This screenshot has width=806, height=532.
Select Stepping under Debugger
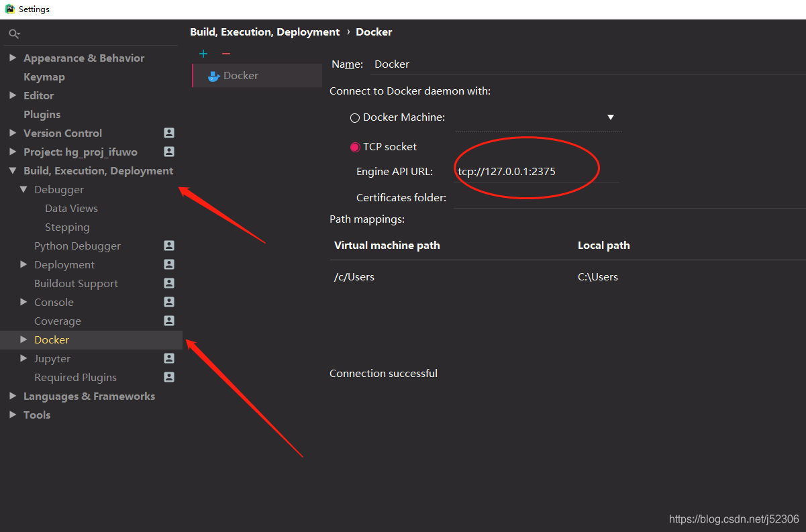(x=67, y=227)
